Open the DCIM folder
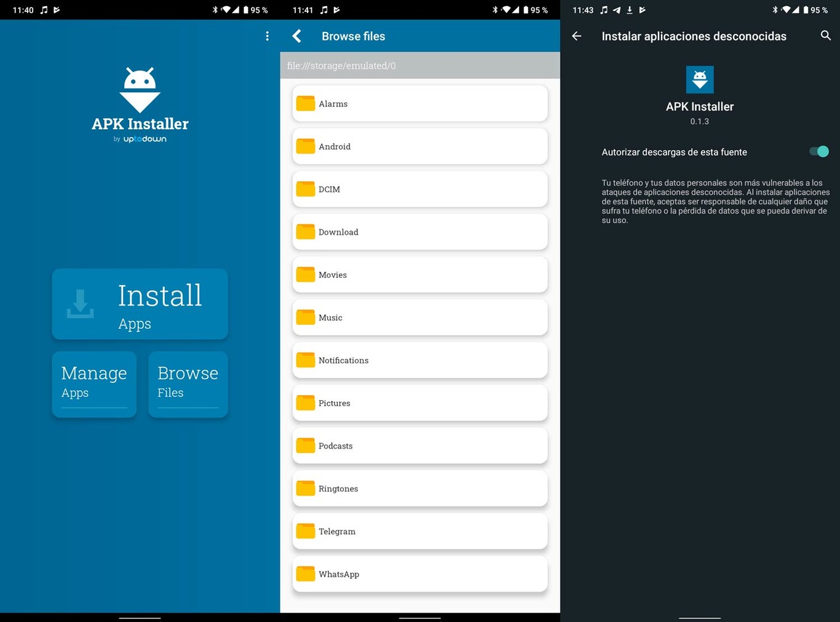Viewport: 840px width, 622px height. tap(419, 189)
